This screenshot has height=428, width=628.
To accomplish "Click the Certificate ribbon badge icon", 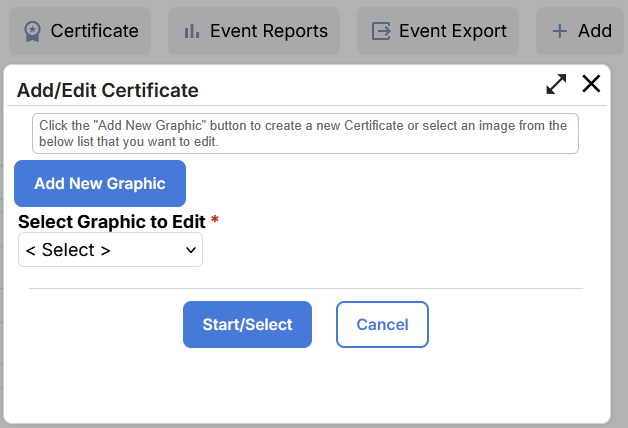I will (x=33, y=31).
